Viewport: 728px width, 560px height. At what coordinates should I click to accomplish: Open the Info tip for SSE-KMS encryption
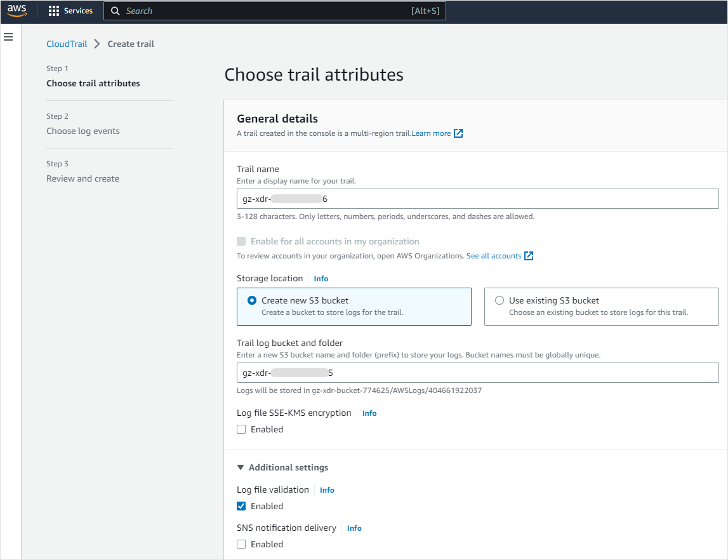(369, 413)
